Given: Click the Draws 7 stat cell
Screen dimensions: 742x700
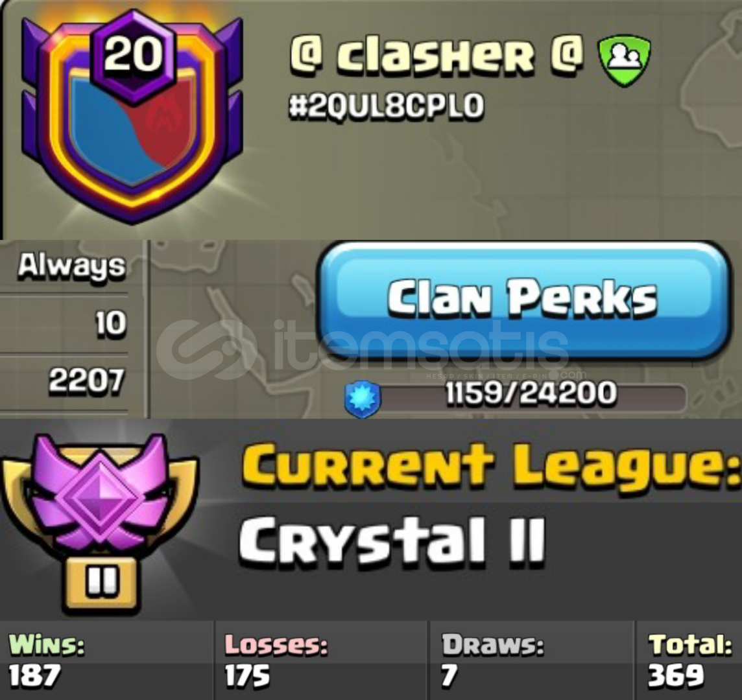Looking at the screenshot, I should pyautogui.click(x=531, y=661).
